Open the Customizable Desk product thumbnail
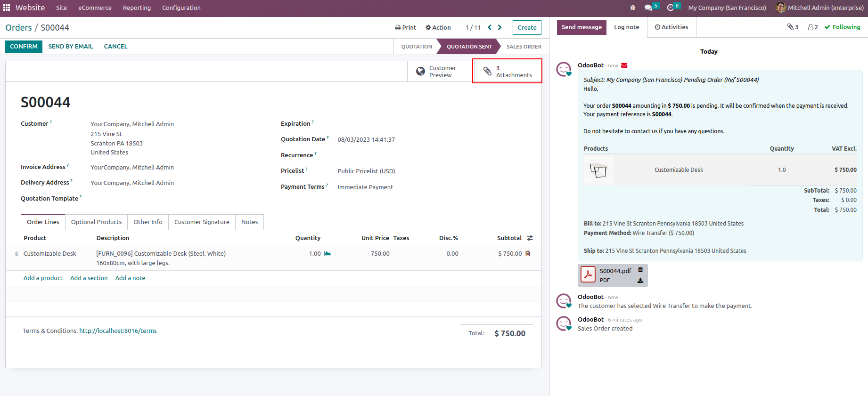This screenshot has height=396, width=868. 598,170
